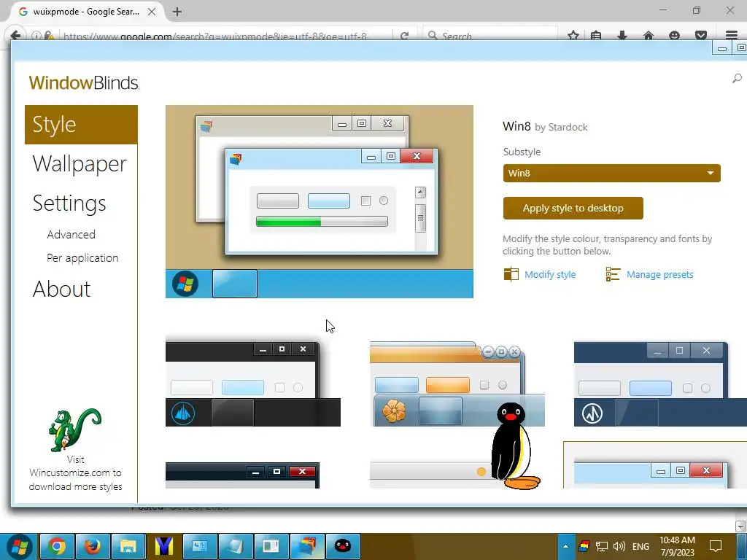The height and width of the screenshot is (560, 747).
Task: Click the site info icon in address bar
Action: point(36,36)
